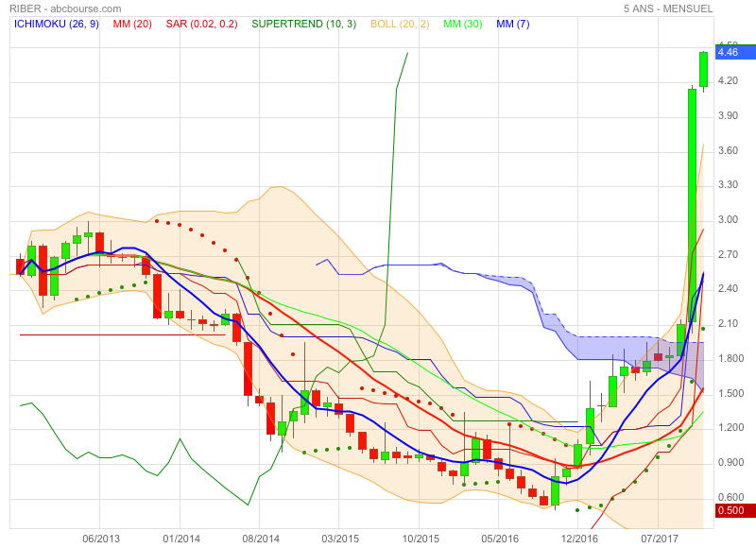Click the MM (7) legend label

click(x=513, y=24)
